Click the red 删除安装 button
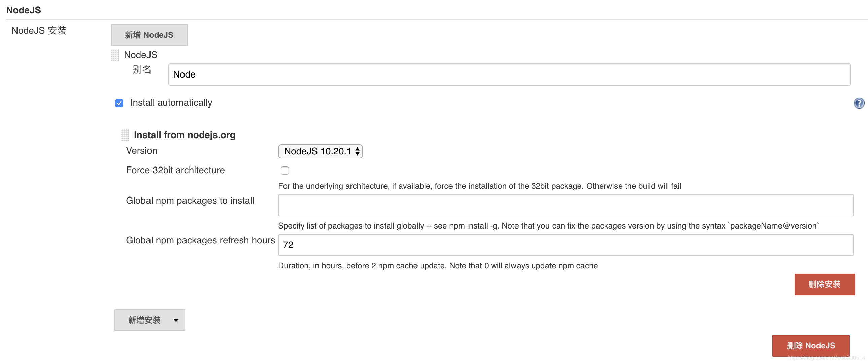Screen dimensions: 868x364 pyautogui.click(x=825, y=284)
